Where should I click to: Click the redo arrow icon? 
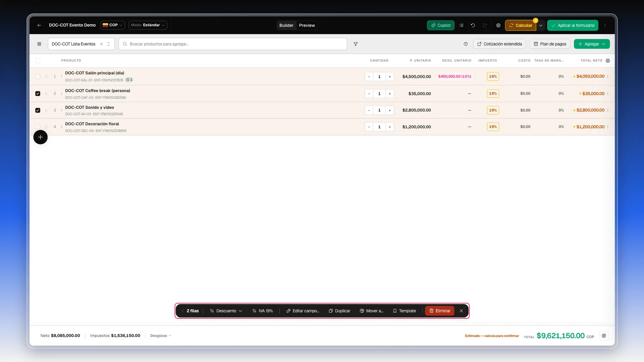click(x=485, y=25)
